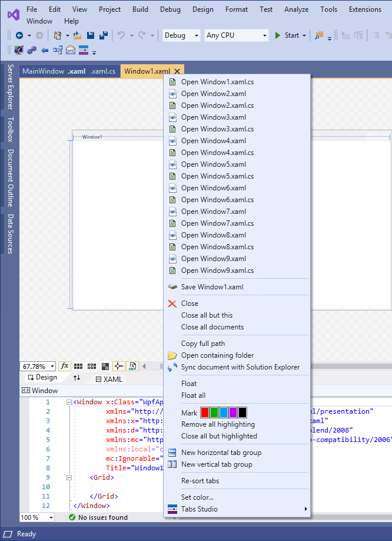
Task: Click the red X Close icon
Action: click(x=172, y=304)
